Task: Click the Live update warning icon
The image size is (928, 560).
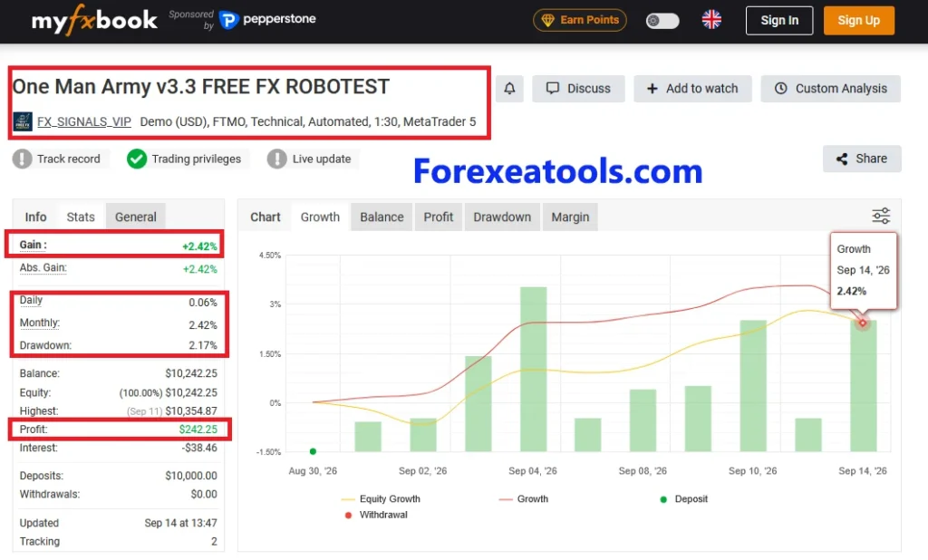Action: [276, 159]
